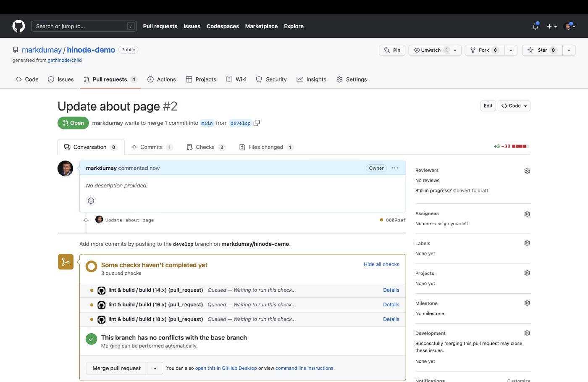Click the yellow status dot beside commit 0009bef

click(x=381, y=220)
